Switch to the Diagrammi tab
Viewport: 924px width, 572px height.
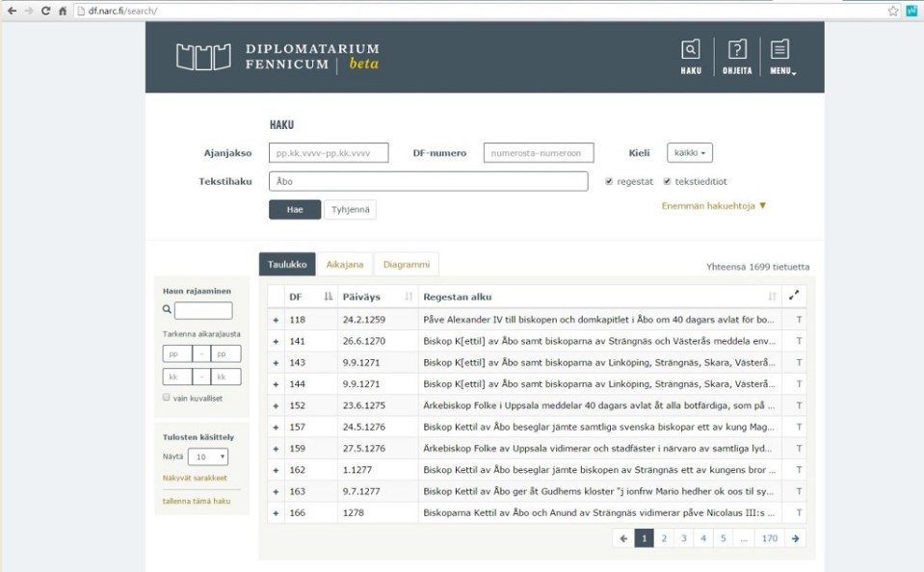pos(406,264)
